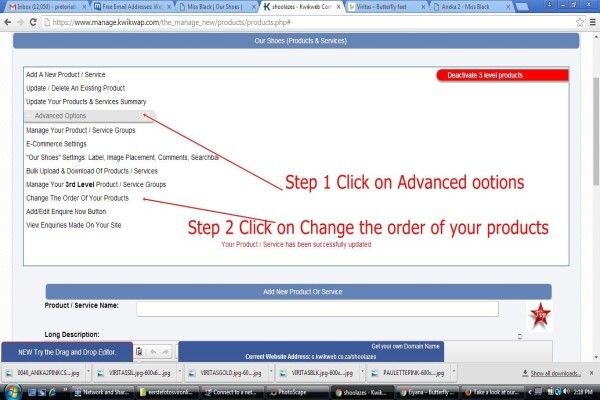
Task: Open View Enquiries Made On Your Site
Action: coord(73,225)
